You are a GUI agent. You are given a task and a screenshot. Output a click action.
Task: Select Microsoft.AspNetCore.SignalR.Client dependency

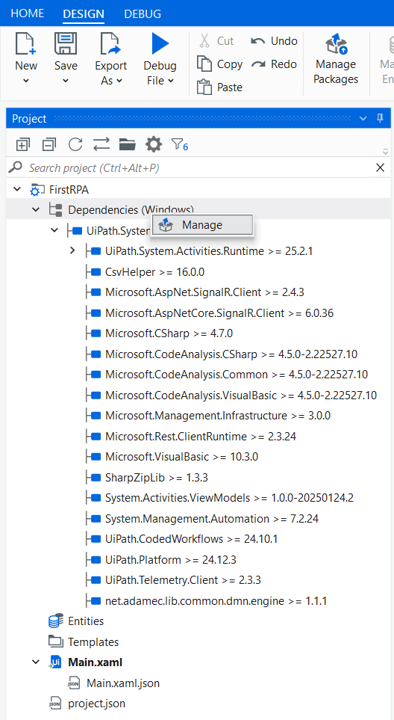tap(219, 313)
